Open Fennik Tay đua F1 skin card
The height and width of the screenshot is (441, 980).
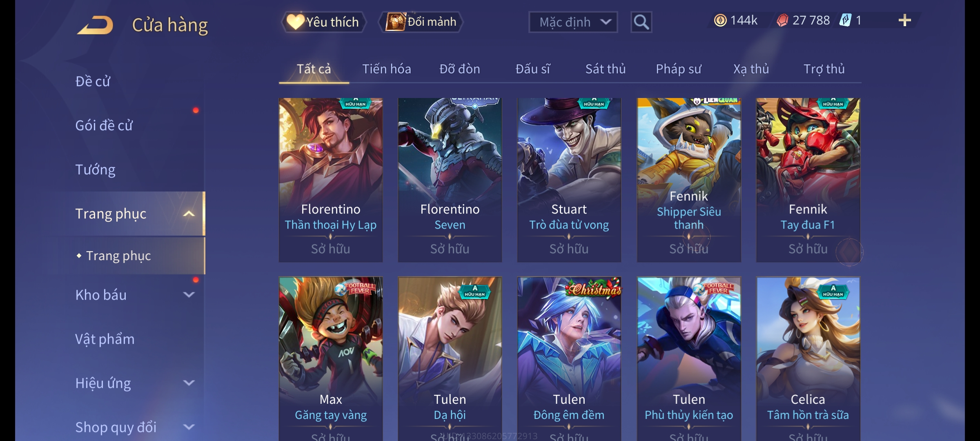tap(808, 180)
